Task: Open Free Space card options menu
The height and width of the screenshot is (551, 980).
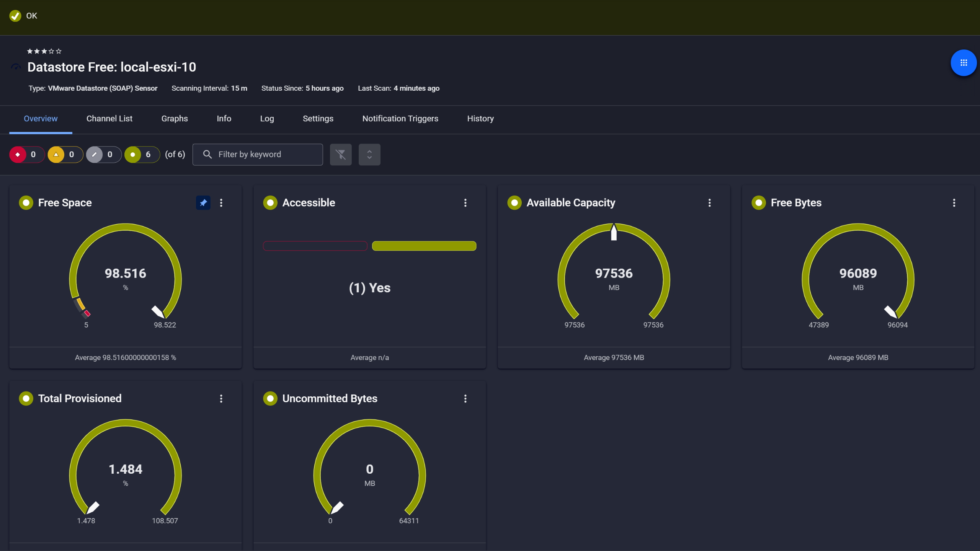Action: coord(221,202)
